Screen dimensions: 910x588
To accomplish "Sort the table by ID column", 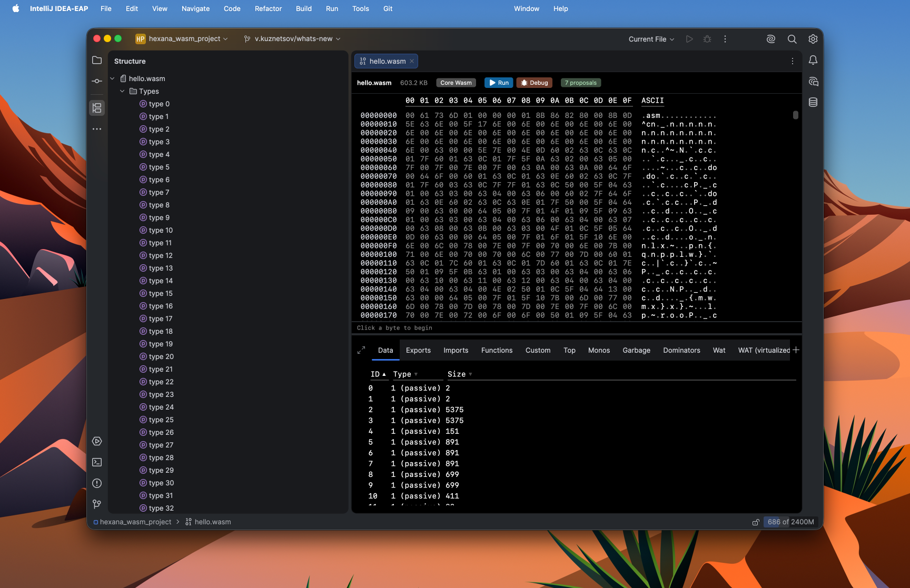I will [x=378, y=374].
